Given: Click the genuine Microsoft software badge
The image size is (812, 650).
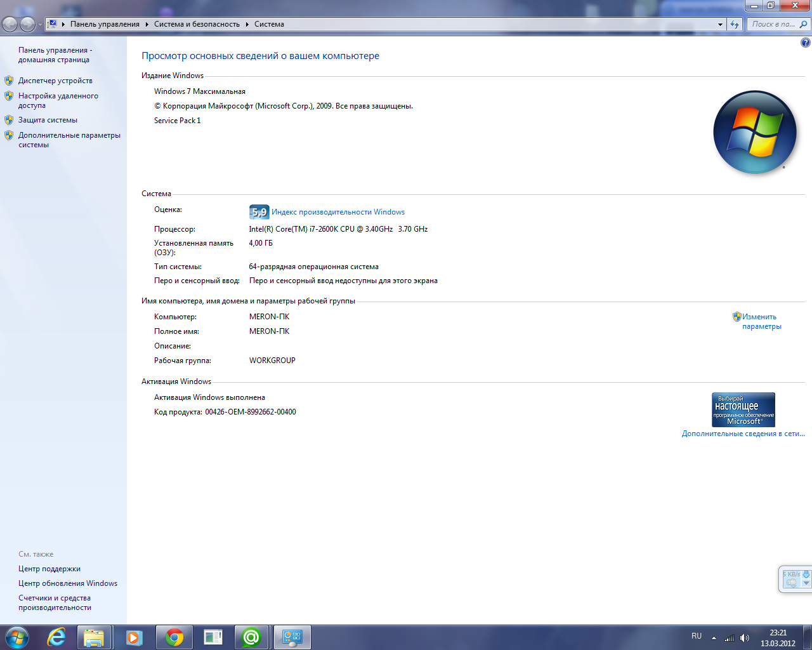Looking at the screenshot, I should 743,409.
